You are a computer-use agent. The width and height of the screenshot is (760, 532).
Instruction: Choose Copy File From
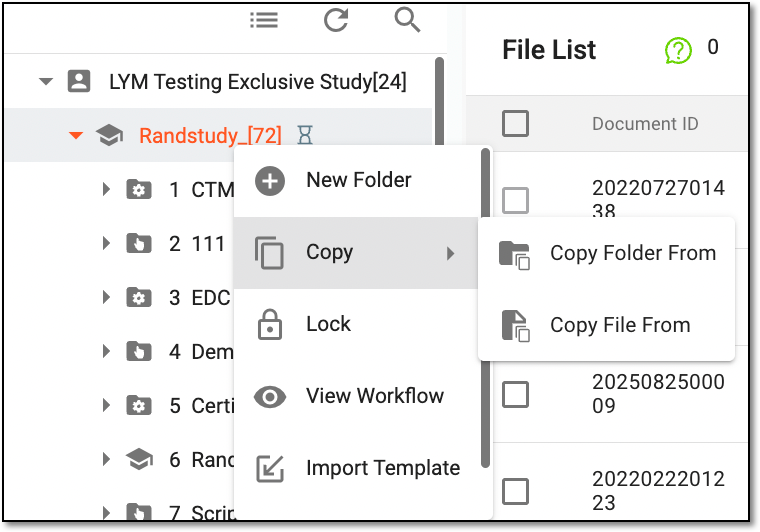point(606,325)
